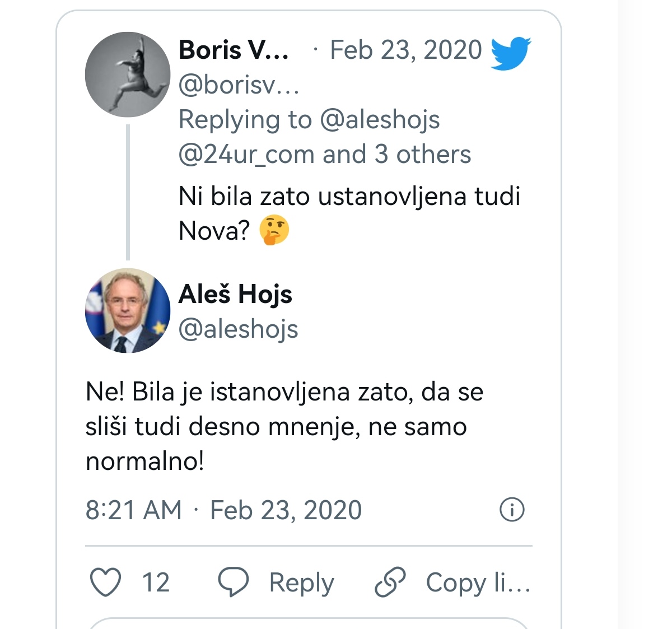
Task: Like the tweet with heart icon
Action: pyautogui.click(x=106, y=582)
